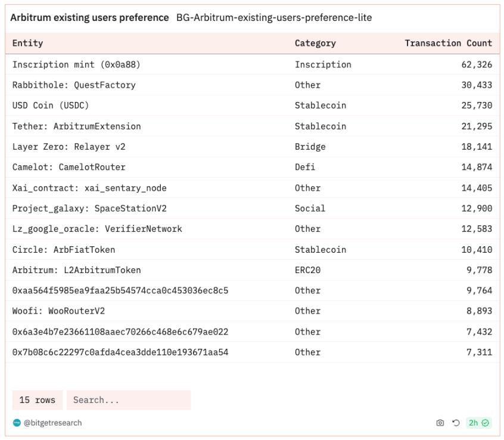Click the Arbitrum existing users preference title
504x440 pixels.
tap(89, 17)
